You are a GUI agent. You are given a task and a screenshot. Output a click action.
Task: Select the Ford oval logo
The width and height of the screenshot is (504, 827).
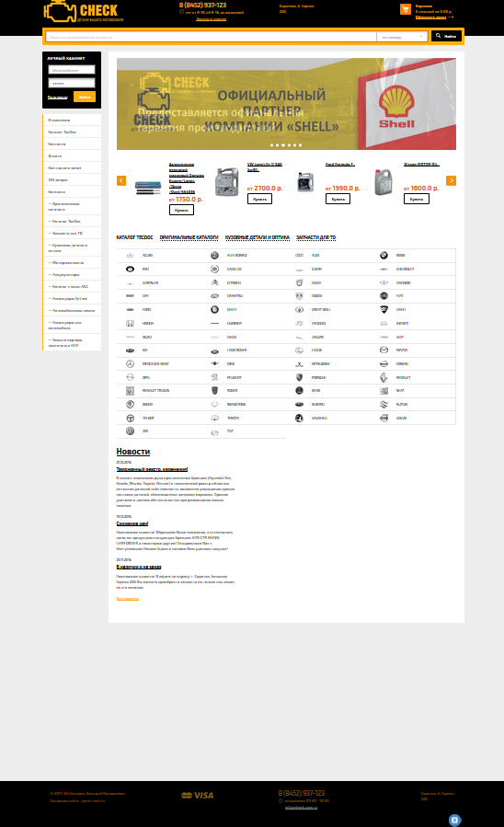tap(130, 310)
